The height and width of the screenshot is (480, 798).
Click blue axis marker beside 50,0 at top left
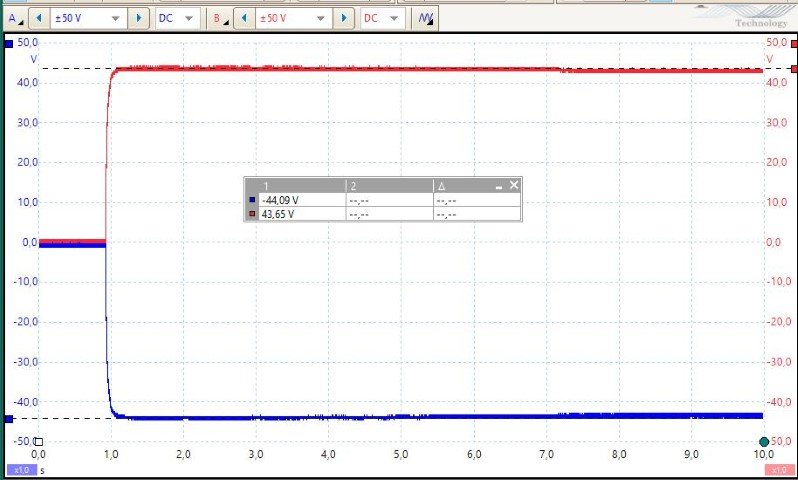(9, 44)
